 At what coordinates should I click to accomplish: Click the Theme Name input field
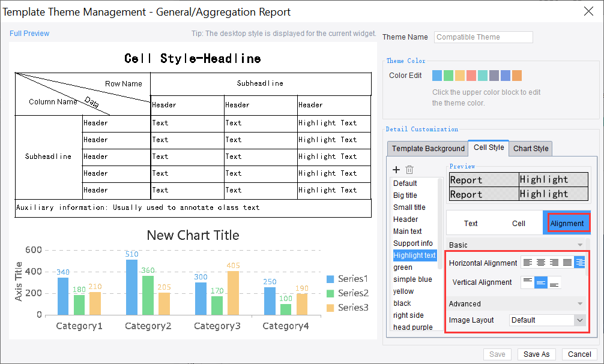[x=483, y=37]
